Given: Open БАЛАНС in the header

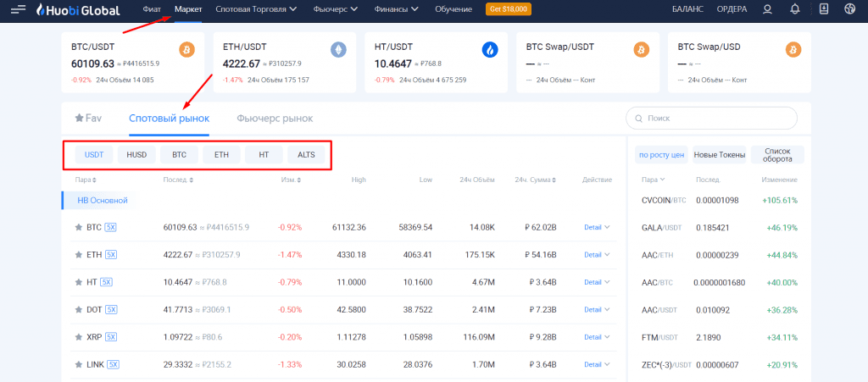Looking at the screenshot, I should click(687, 9).
